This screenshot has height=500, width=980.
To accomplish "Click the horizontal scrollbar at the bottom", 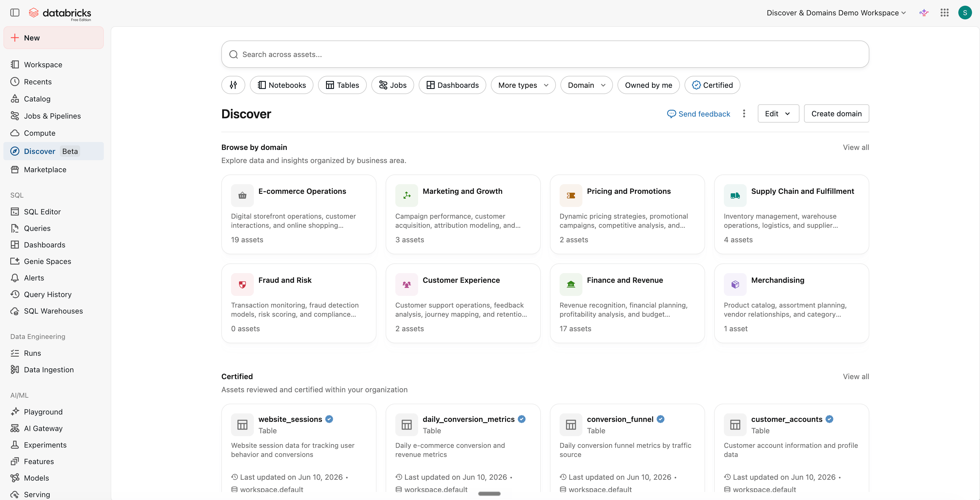I will [x=489, y=493].
